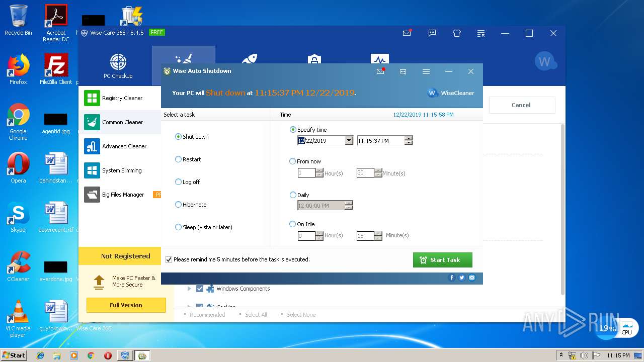This screenshot has width=644, height=362.
Task: Open Wise Care 365 feedback icon
Action: click(x=432, y=33)
